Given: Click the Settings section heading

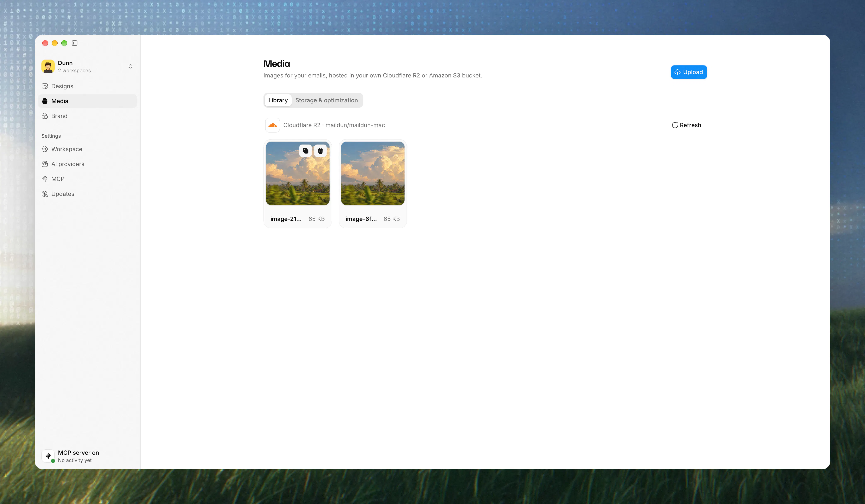Looking at the screenshot, I should coord(51,136).
